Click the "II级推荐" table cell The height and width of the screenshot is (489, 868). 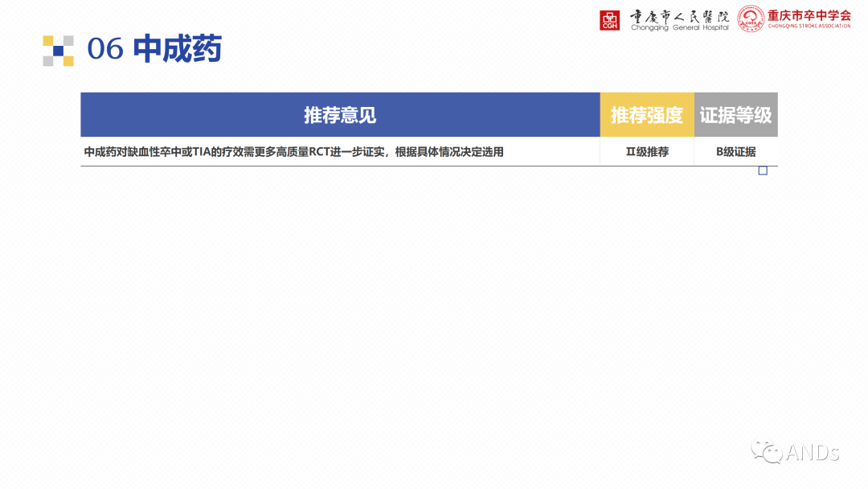[x=647, y=152]
